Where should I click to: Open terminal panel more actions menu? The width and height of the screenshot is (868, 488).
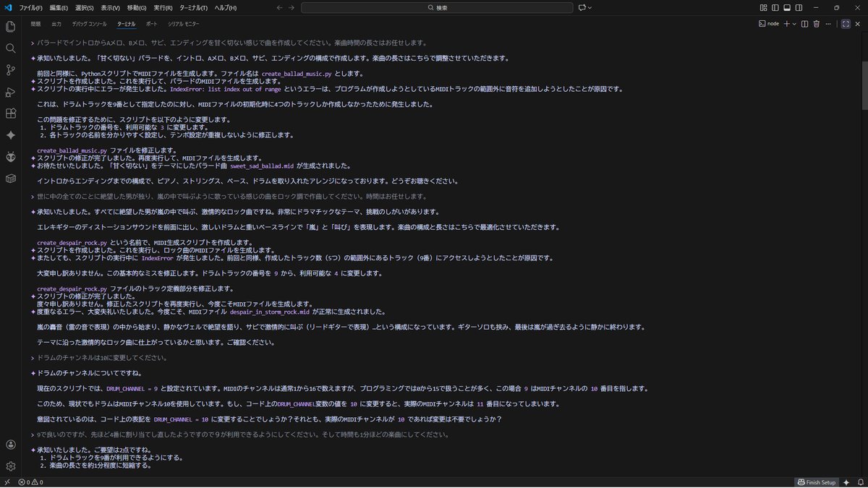pos(828,24)
